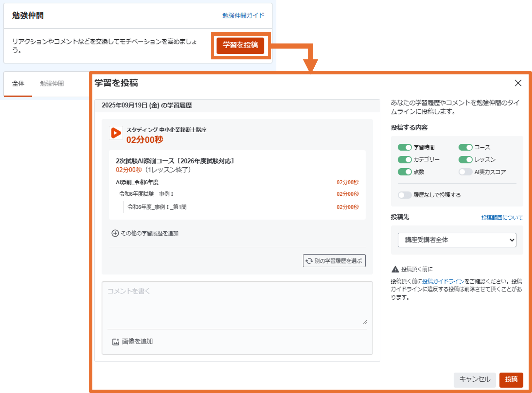Enable 履歴なしで投稿する switch

point(405,195)
